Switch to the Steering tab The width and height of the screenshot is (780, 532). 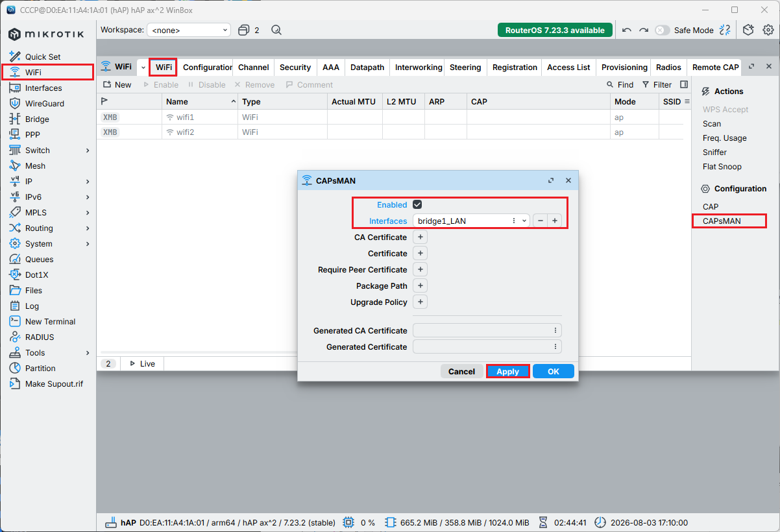point(465,67)
